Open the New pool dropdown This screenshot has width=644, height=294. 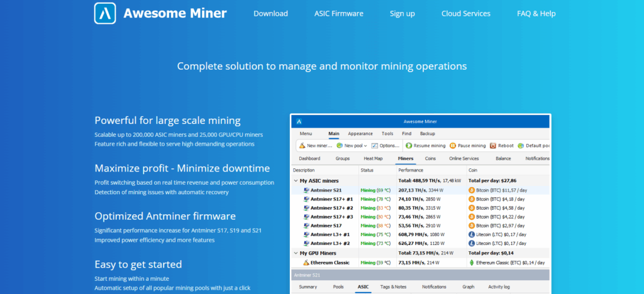366,145
